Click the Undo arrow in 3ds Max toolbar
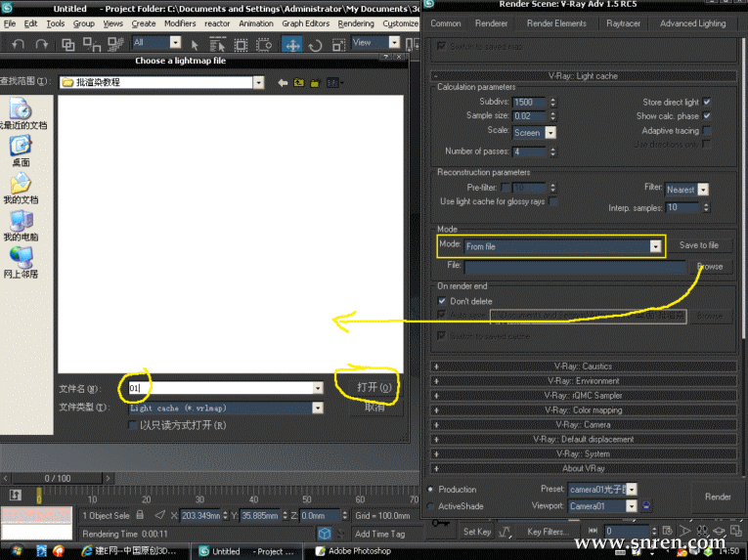This screenshot has height=560, width=748. click(x=19, y=44)
